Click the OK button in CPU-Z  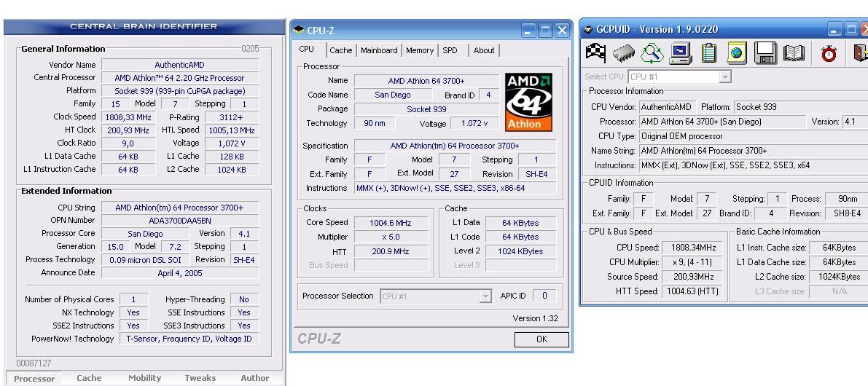[x=541, y=339]
